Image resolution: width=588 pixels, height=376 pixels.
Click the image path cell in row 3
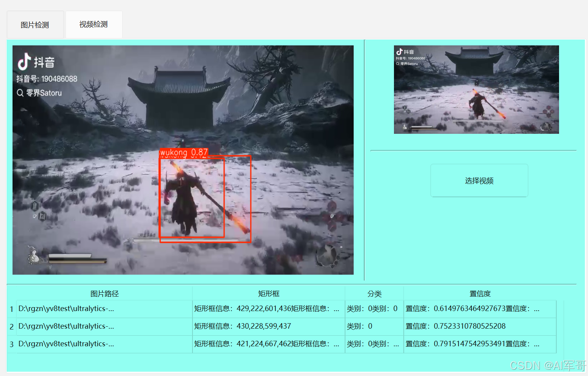[104, 344]
